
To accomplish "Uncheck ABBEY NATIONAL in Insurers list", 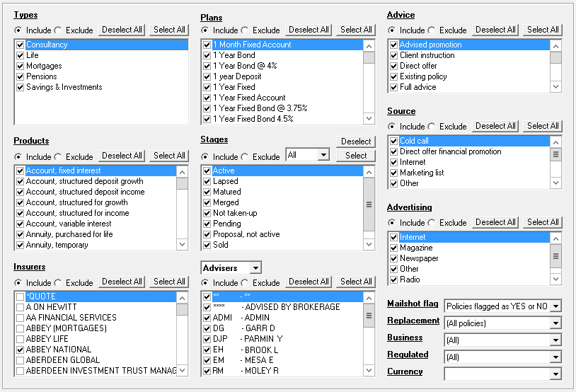I will (21, 350).
